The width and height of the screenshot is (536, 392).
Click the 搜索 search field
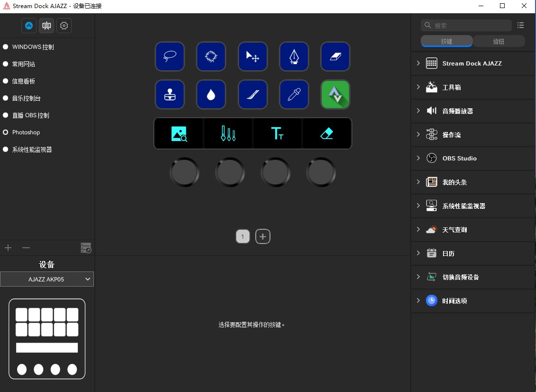(466, 25)
